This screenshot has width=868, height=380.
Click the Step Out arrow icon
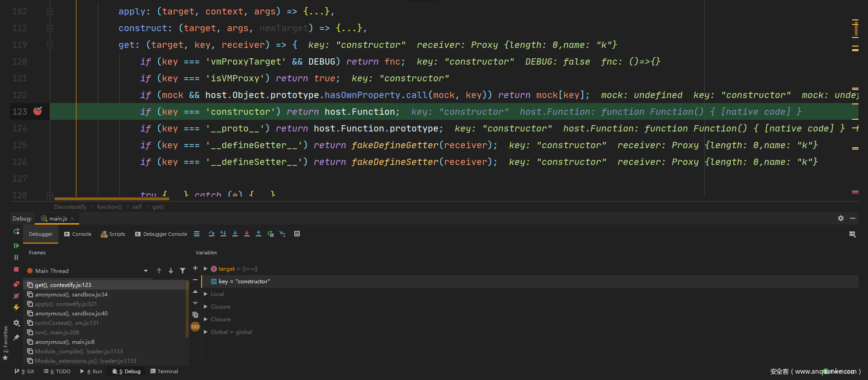pos(259,234)
